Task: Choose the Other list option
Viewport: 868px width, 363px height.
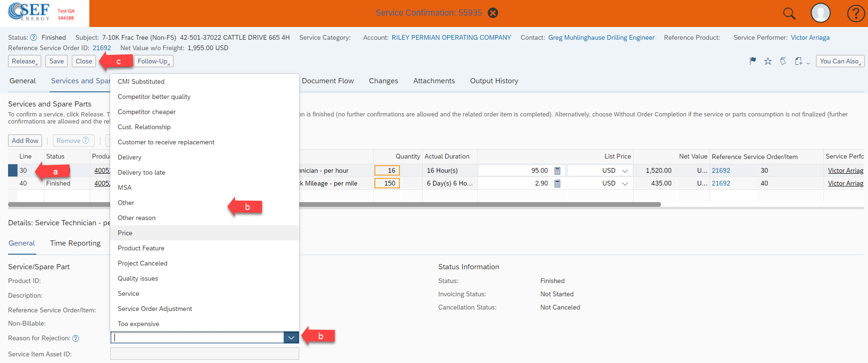Action: click(205, 203)
